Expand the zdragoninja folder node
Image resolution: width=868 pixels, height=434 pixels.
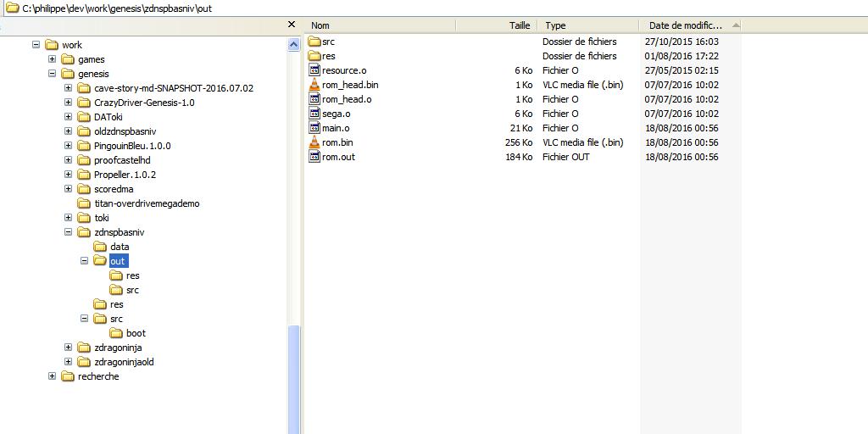(69, 348)
